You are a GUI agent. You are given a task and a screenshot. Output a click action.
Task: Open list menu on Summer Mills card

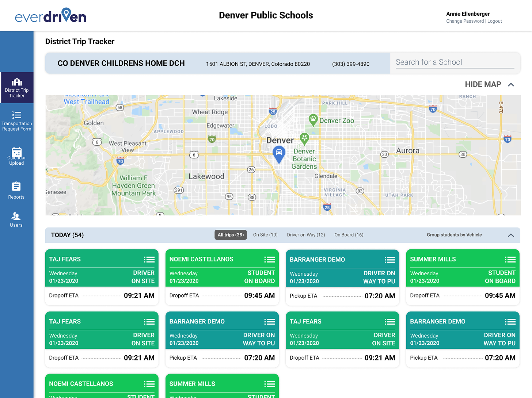click(x=510, y=260)
